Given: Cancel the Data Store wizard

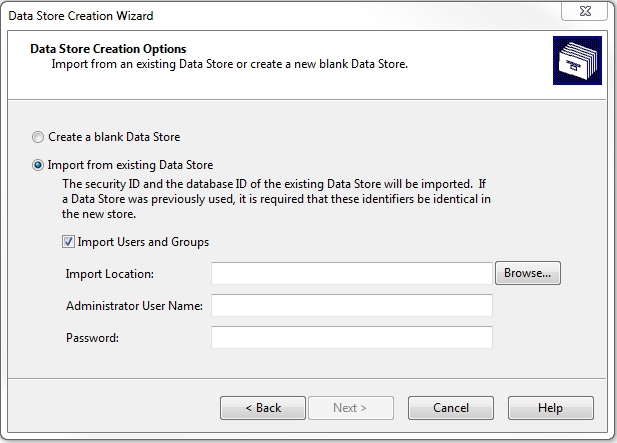Looking at the screenshot, I should click(451, 408).
